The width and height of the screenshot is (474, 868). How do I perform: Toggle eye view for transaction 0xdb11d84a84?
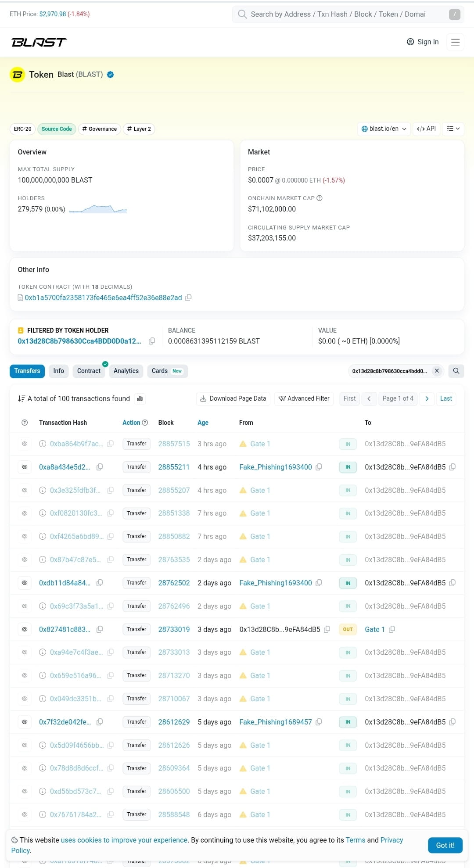pos(25,583)
